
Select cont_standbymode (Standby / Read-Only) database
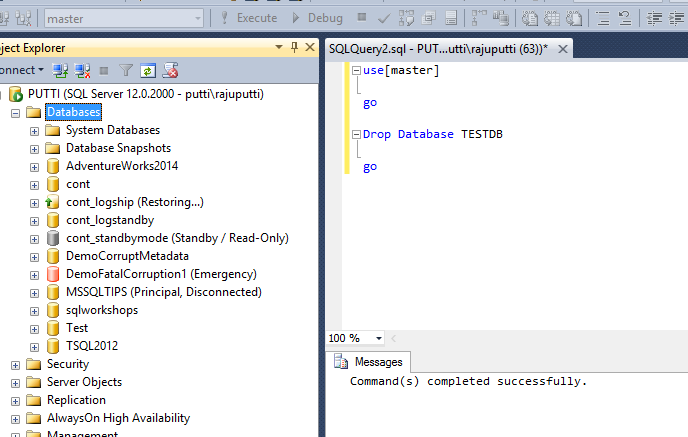177,238
